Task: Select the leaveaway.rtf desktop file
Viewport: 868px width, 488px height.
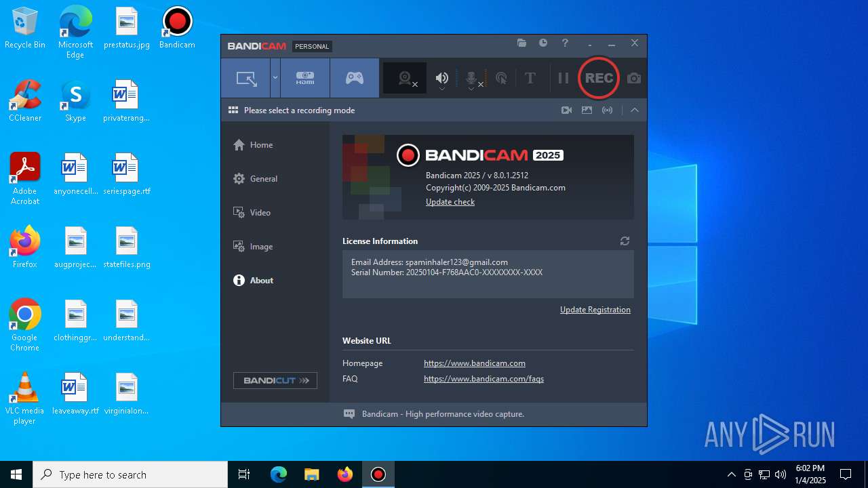Action: click(x=75, y=394)
